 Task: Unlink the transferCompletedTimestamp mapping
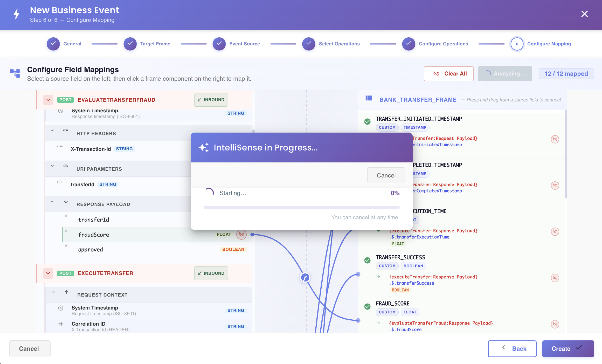click(555, 186)
